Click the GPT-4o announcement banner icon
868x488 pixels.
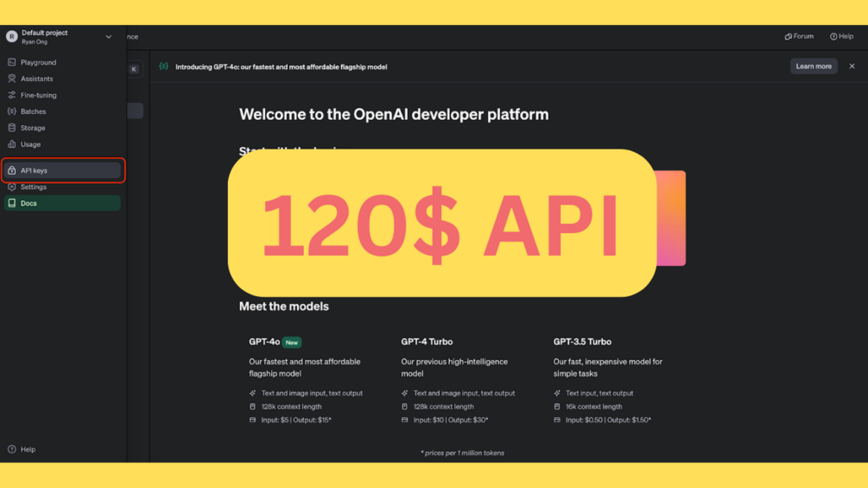[x=164, y=67]
